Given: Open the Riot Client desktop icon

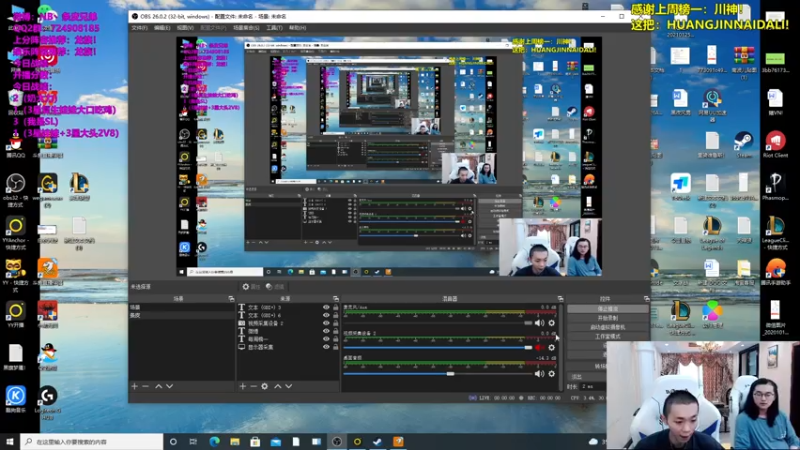Looking at the screenshot, I should tap(775, 145).
